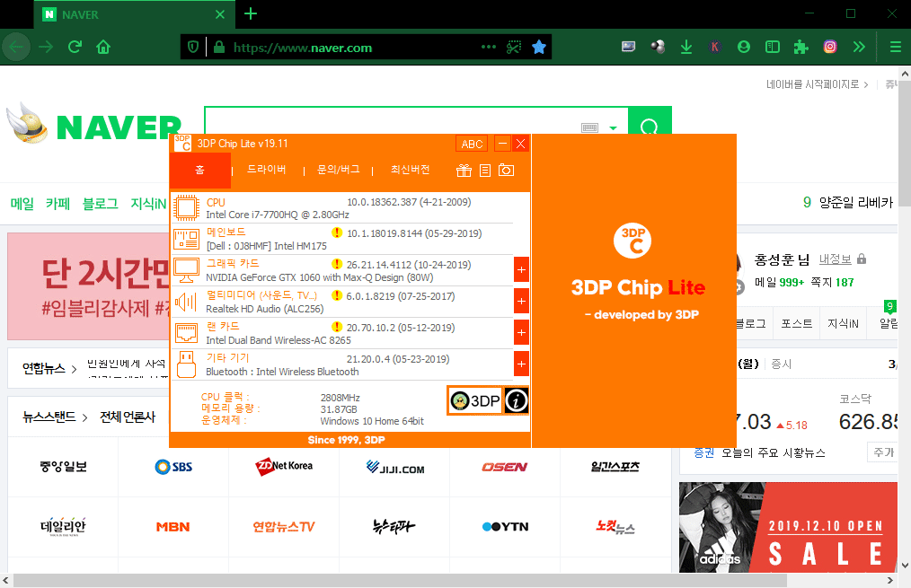The image size is (911, 588).
Task: Select the LAN card icon
Action: coord(187,333)
